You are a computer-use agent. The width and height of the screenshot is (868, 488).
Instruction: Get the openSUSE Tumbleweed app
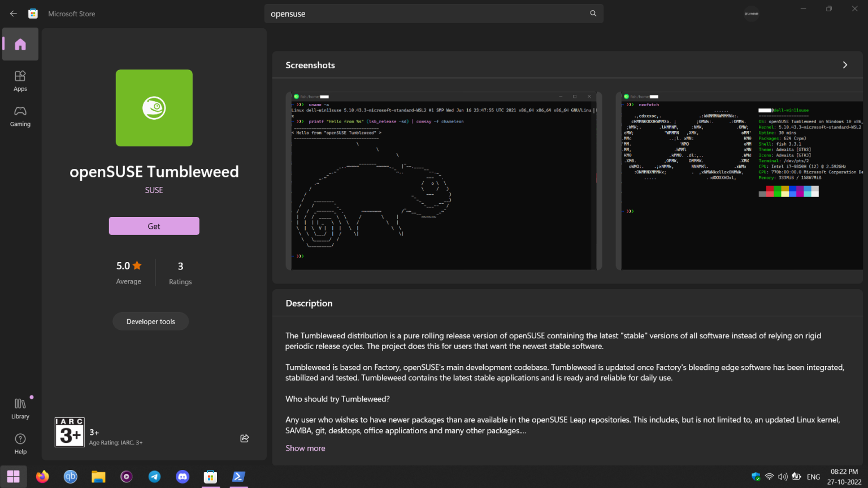click(154, 225)
